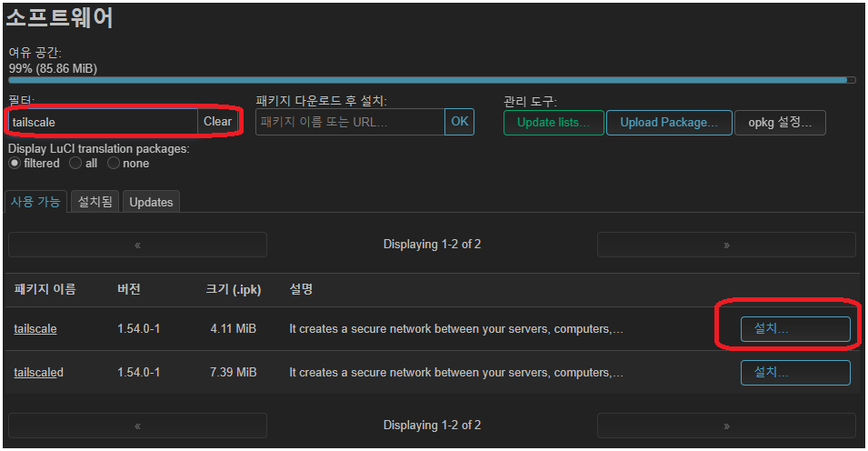This screenshot has height=451, width=868.
Task: Click the 설명 column header
Action: (301, 288)
